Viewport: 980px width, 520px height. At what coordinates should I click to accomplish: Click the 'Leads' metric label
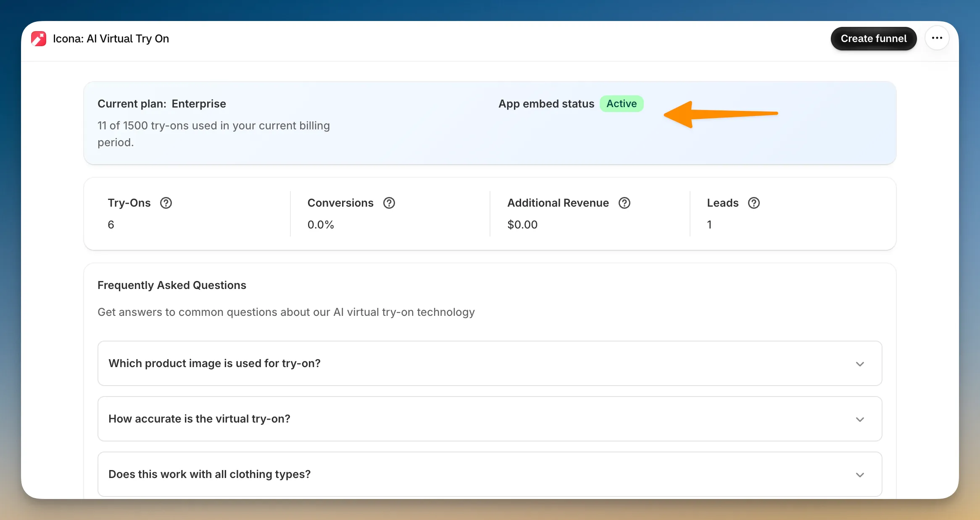point(723,203)
